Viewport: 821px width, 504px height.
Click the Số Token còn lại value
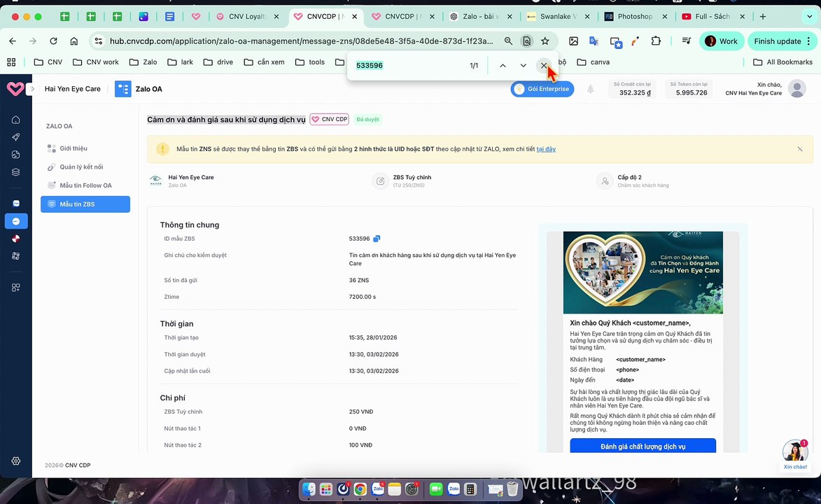coord(689,89)
